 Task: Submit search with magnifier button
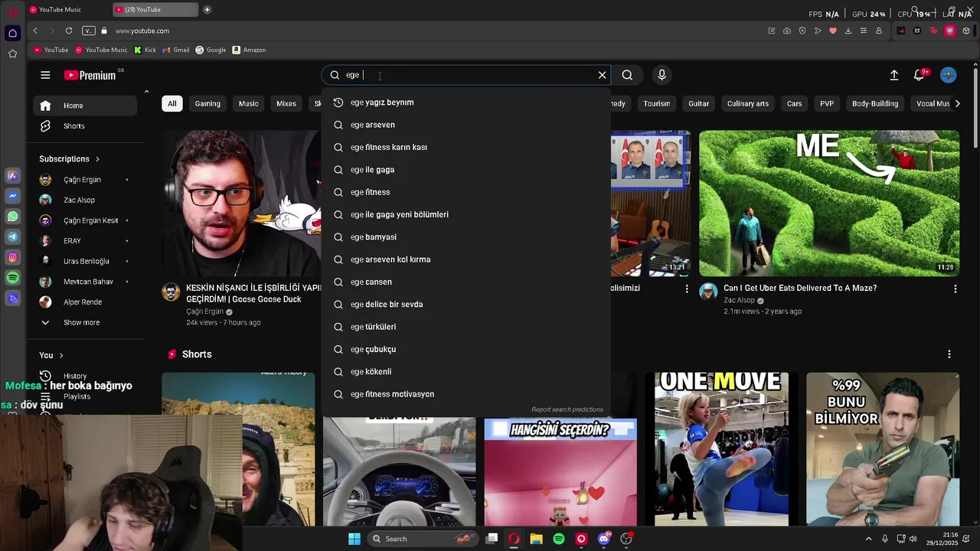coord(627,75)
